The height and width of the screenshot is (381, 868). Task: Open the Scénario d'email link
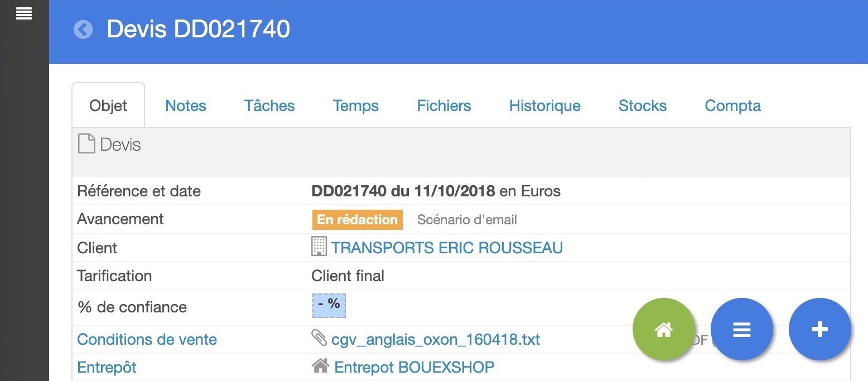click(467, 220)
